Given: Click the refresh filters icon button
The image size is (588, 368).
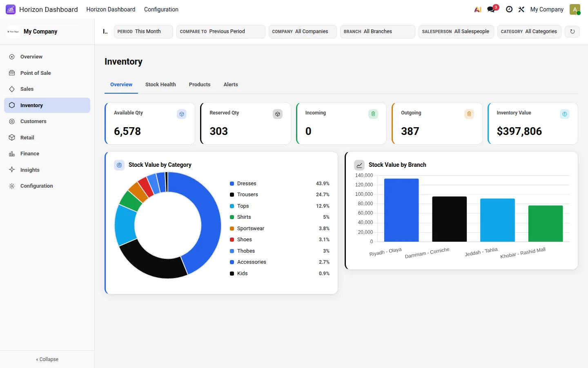Looking at the screenshot, I should pyautogui.click(x=572, y=31).
